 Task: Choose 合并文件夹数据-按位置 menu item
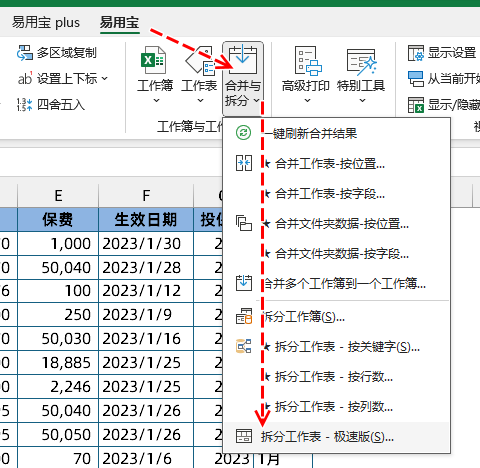tap(337, 224)
